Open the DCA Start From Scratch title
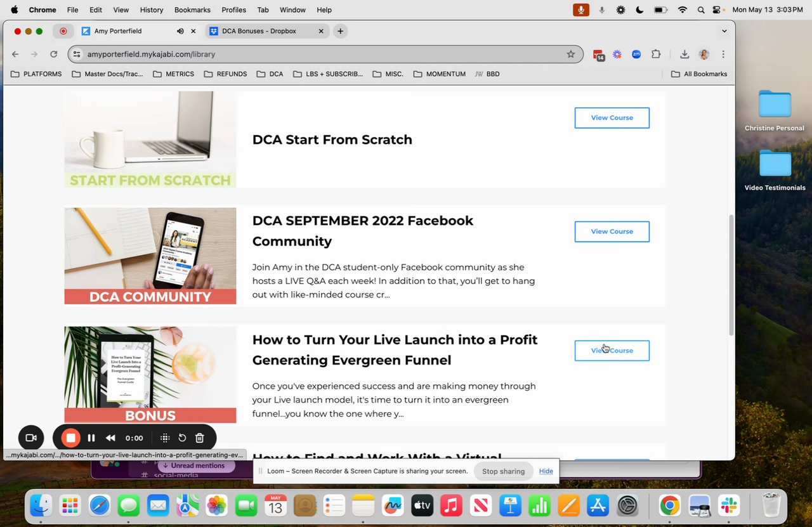The height and width of the screenshot is (527, 812). pos(332,140)
